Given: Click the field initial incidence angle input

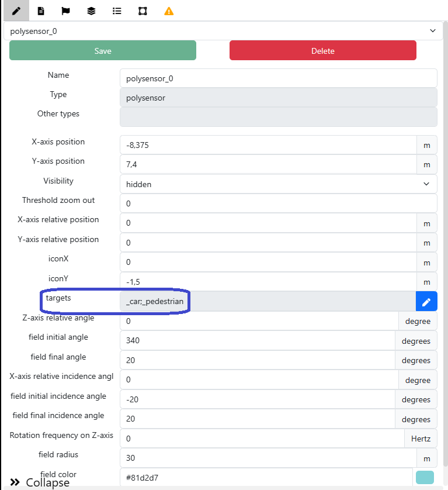Looking at the screenshot, I should (258, 399).
